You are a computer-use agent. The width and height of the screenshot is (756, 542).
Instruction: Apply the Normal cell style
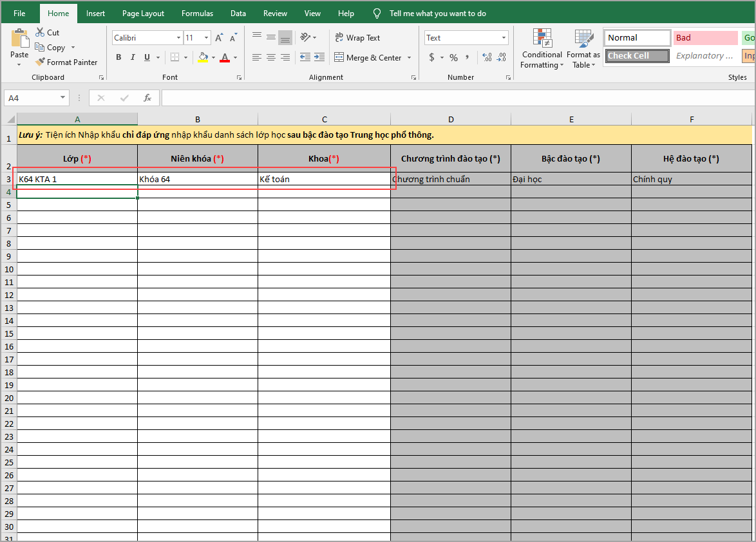point(637,37)
